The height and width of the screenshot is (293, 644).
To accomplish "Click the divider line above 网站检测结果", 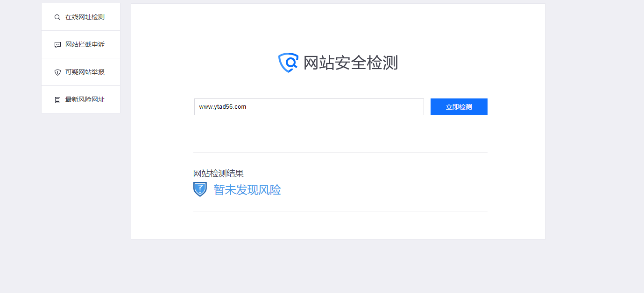I will coord(340,153).
